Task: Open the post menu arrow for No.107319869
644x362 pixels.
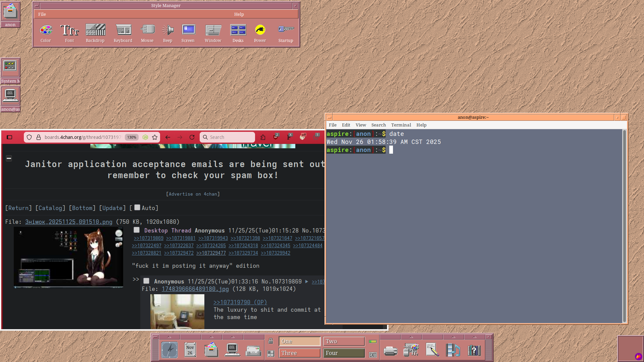Action: click(306, 281)
